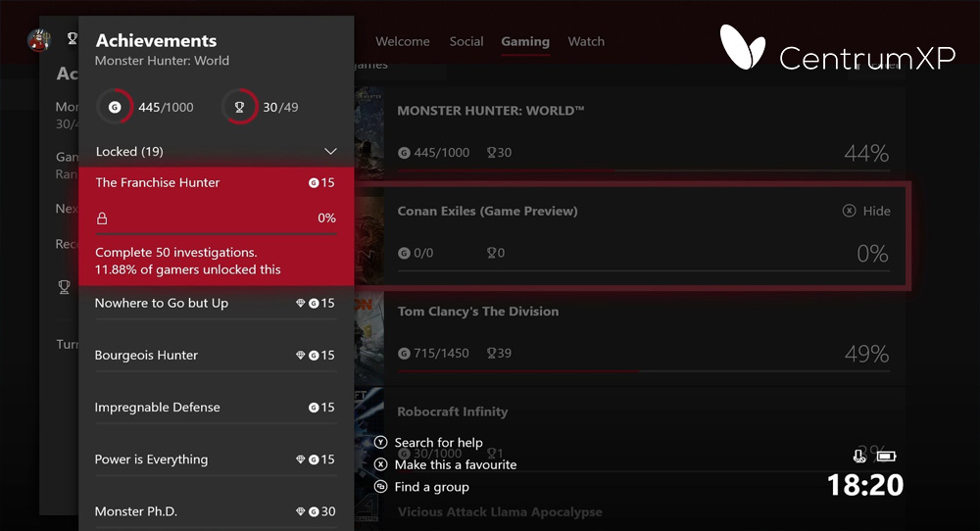Screen dimensions: 980x531
Task: Click the diamond rare icon on Nowhere to Go but Up
Action: point(300,303)
